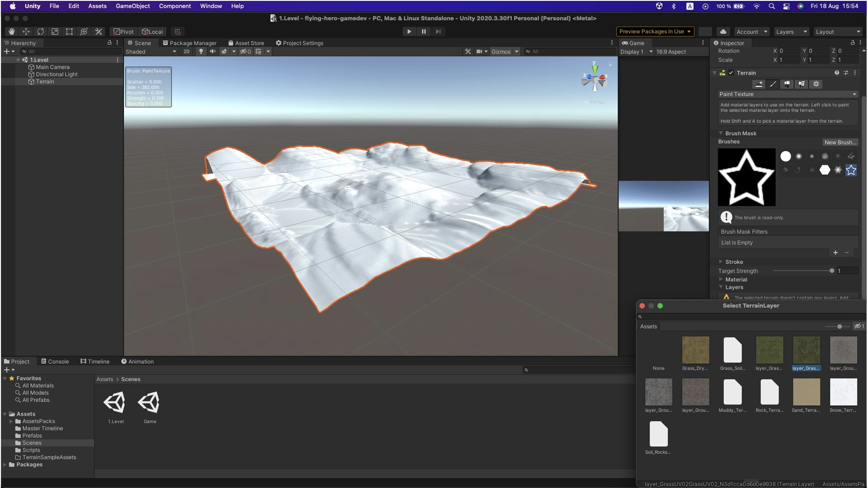Toggle 2D scene view mode
Viewport: 868px width, 488px height.
(187, 52)
